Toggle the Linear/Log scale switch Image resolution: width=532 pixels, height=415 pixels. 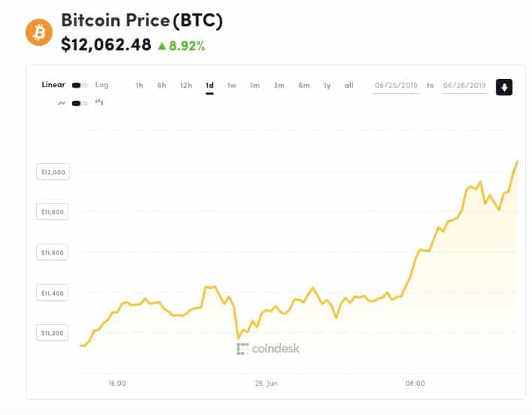[80, 85]
